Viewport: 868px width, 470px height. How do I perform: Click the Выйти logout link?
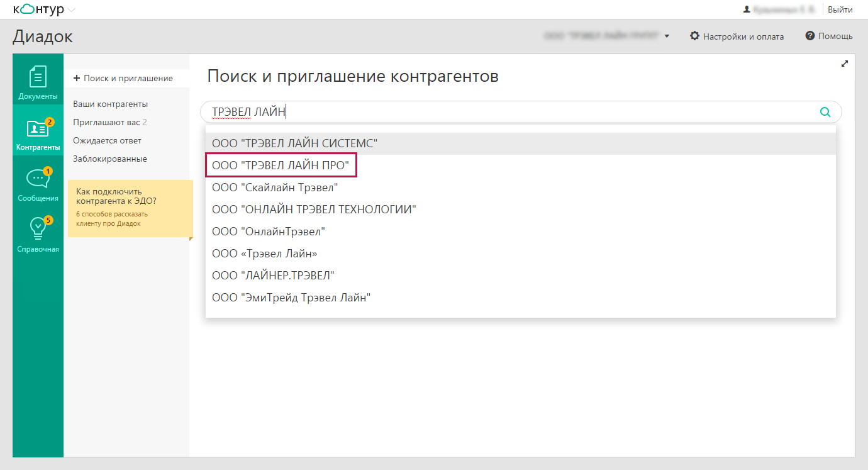(x=840, y=9)
